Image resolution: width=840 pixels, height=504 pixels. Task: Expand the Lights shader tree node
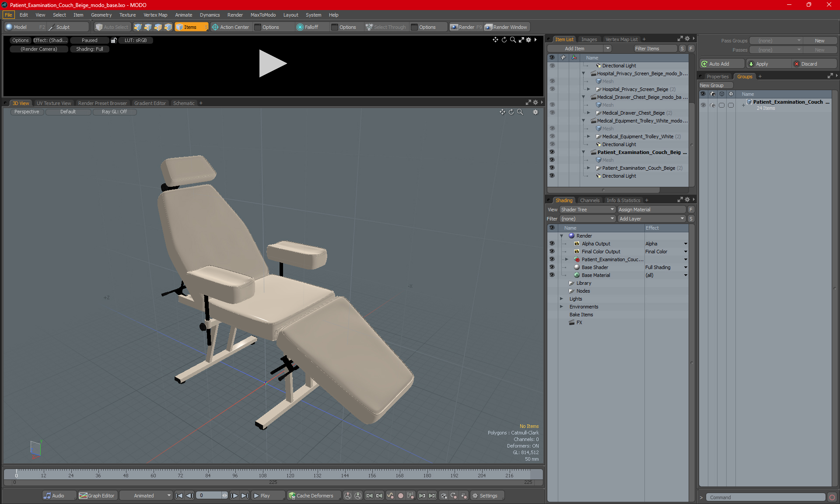561,299
